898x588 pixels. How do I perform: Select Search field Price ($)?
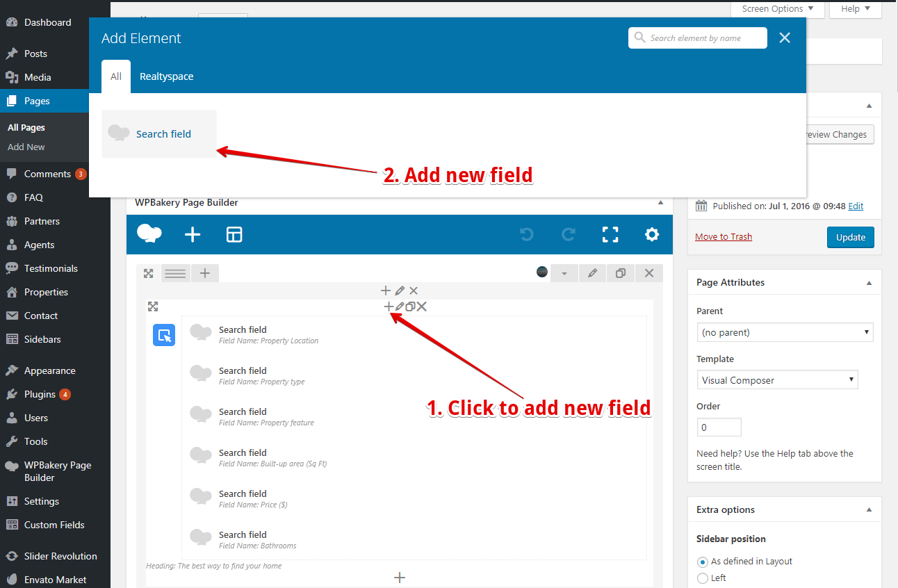pyautogui.click(x=414, y=498)
